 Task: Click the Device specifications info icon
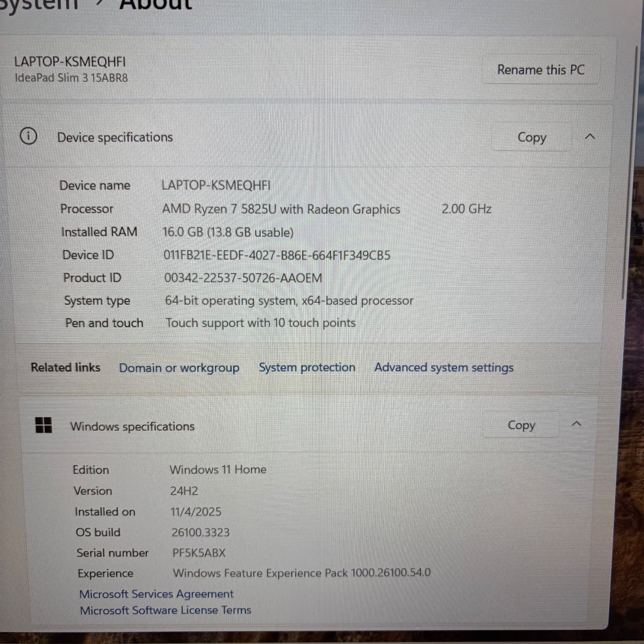click(28, 137)
